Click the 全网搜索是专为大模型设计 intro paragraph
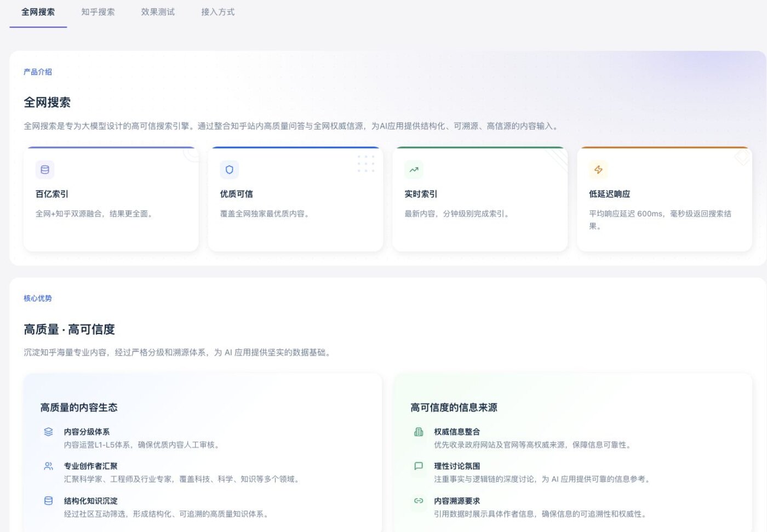767x532 pixels. click(x=293, y=126)
